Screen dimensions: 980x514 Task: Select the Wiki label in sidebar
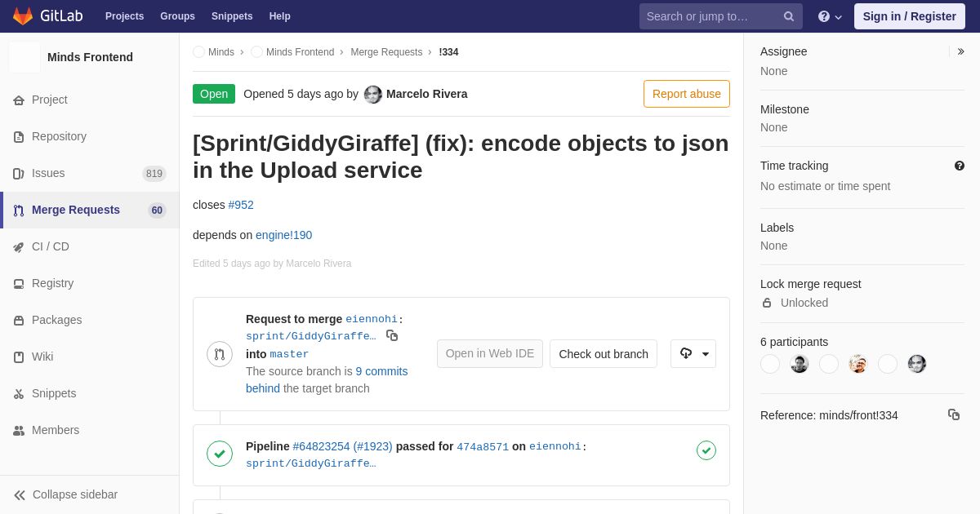(x=42, y=357)
